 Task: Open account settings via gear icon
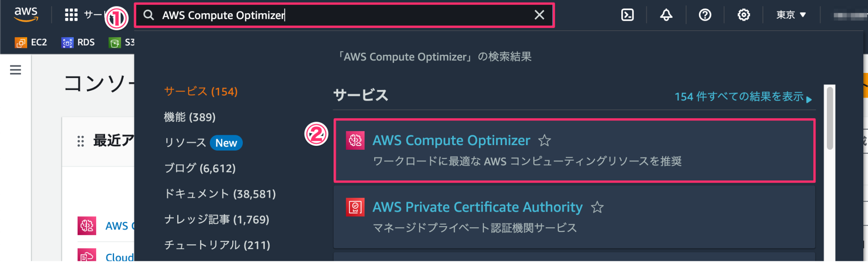[743, 15]
